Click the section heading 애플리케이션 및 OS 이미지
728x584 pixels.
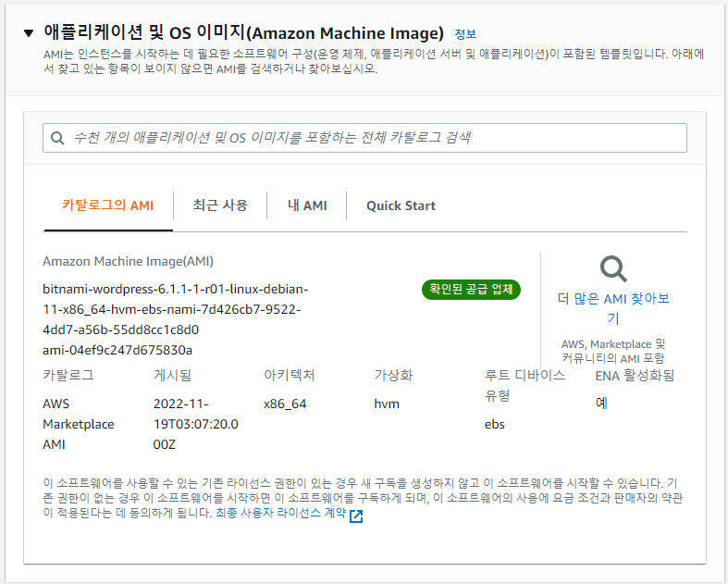pos(244,33)
